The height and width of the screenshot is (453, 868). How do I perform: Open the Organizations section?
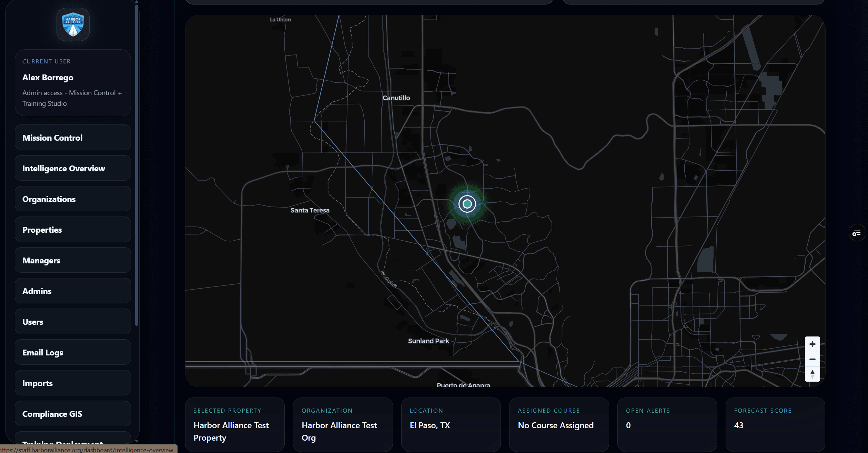(73, 199)
